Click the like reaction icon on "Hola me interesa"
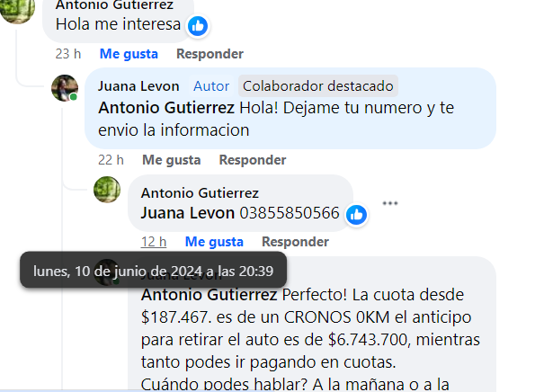535x392 pixels. (198, 26)
